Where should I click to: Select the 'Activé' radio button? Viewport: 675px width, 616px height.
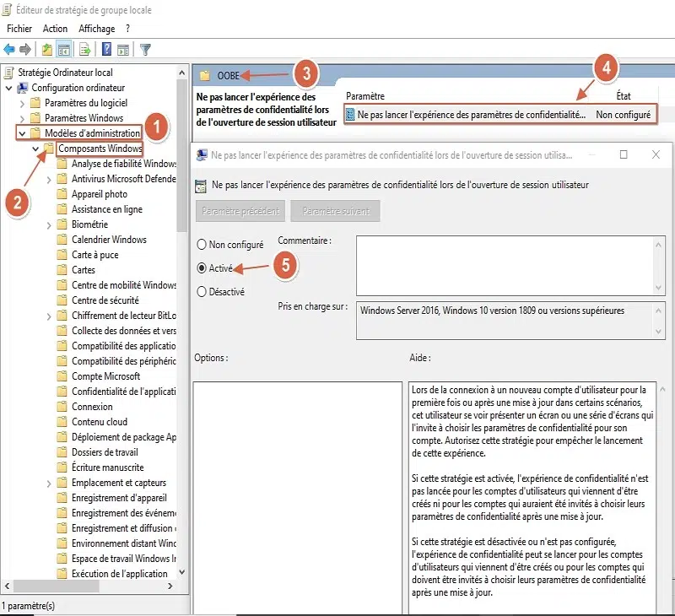tap(201, 267)
